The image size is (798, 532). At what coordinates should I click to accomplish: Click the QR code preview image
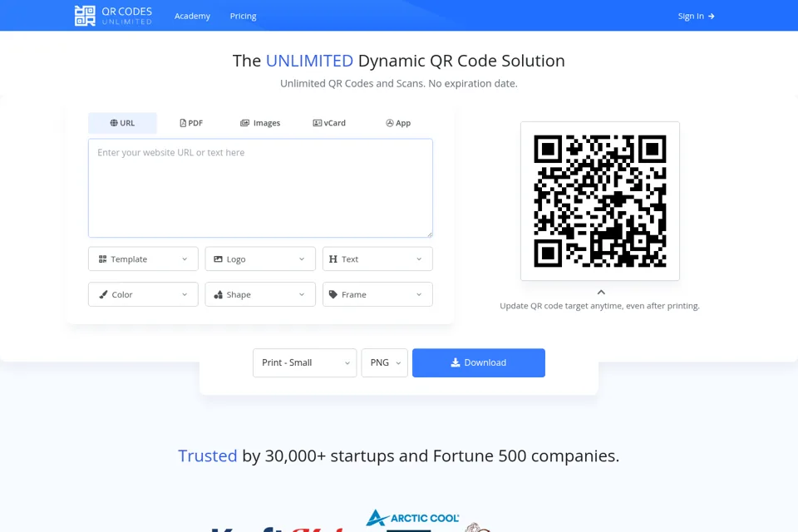pyautogui.click(x=600, y=201)
